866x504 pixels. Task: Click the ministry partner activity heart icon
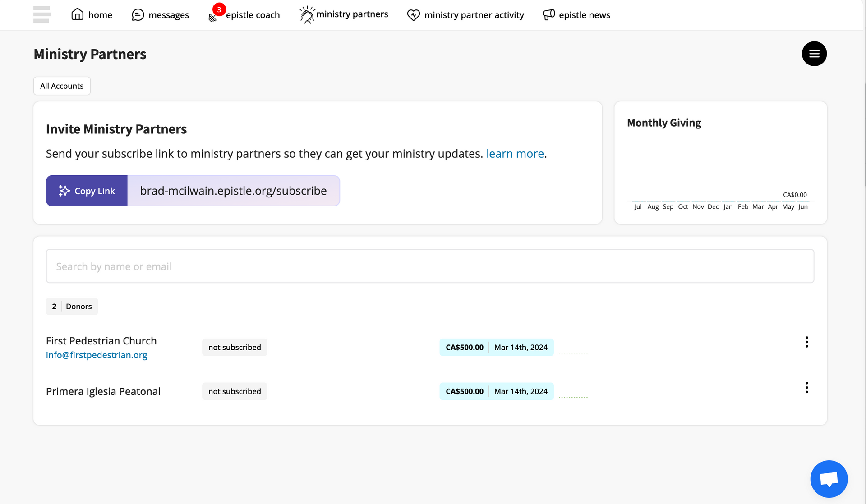(x=414, y=15)
